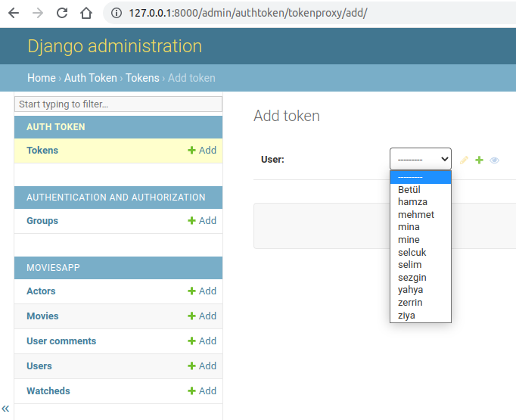Click Add next to Actors
Screen dimensions: 516x420
coord(202,291)
